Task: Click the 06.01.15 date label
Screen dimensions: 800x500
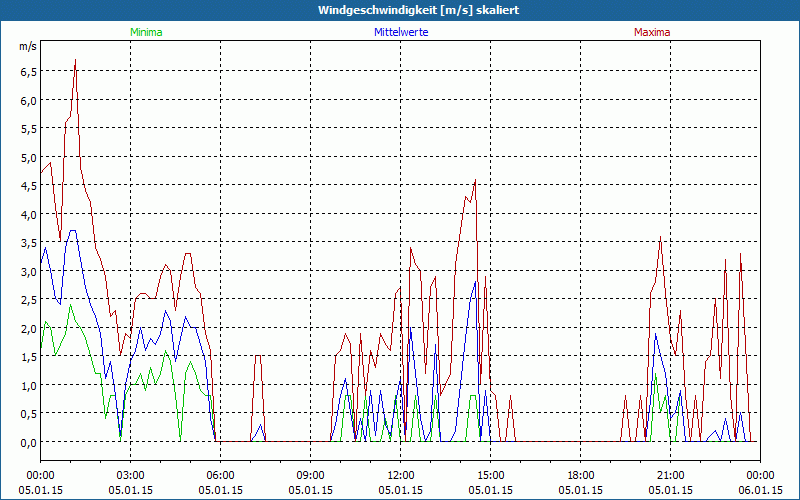Action: tap(760, 490)
